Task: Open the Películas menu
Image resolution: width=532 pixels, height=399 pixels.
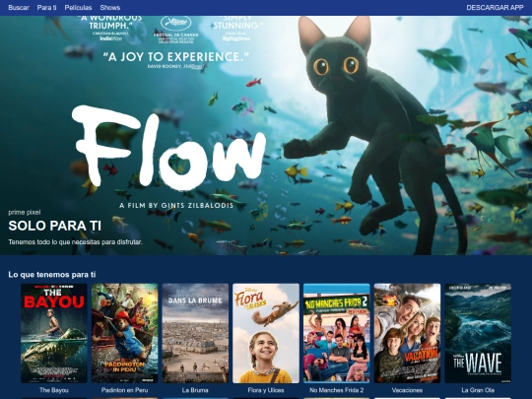Action: [x=78, y=8]
